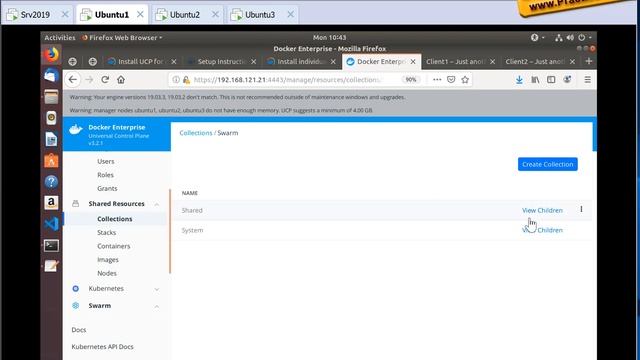Open Firefox account icon
Viewport: 640px width, 360px height.
[x=567, y=80]
